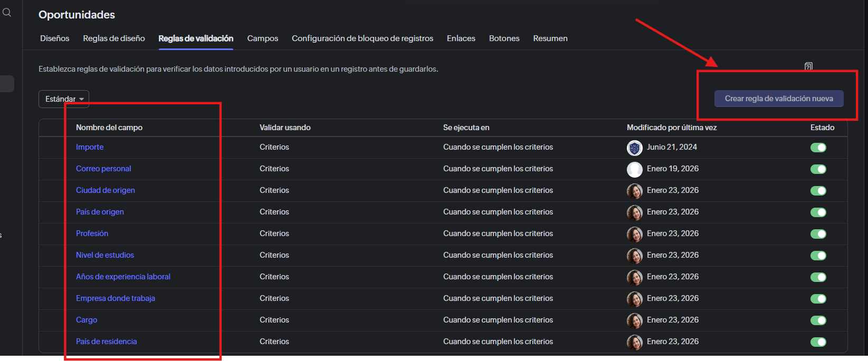Switch off Empresa donde trabaja rule toggle
The image size is (868, 361).
(x=818, y=299)
